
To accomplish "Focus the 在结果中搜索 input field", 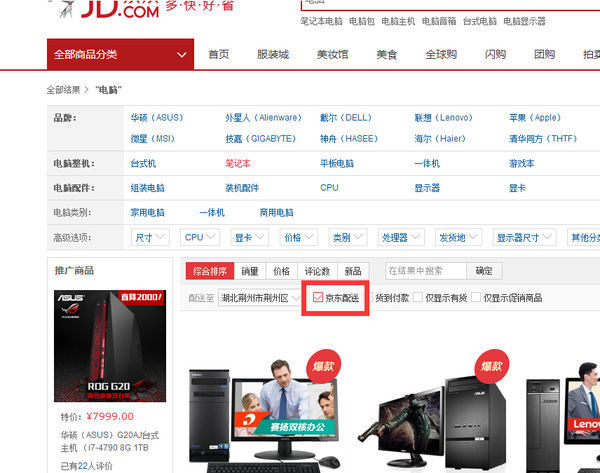I will 426,271.
